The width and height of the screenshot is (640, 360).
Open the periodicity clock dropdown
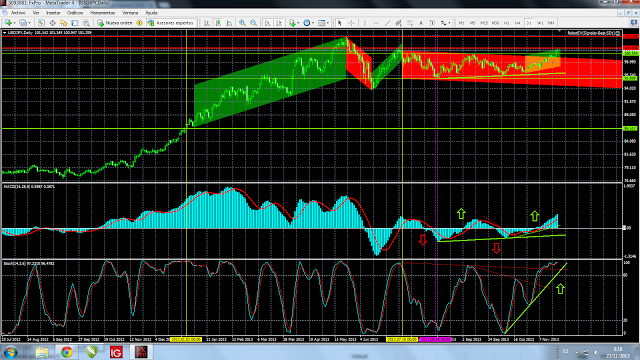point(308,23)
